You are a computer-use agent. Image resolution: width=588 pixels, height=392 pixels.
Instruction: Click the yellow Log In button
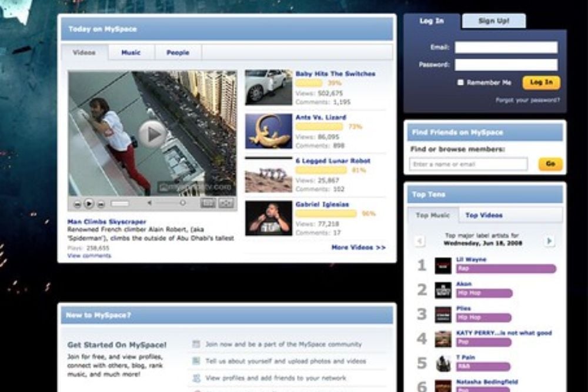(541, 83)
